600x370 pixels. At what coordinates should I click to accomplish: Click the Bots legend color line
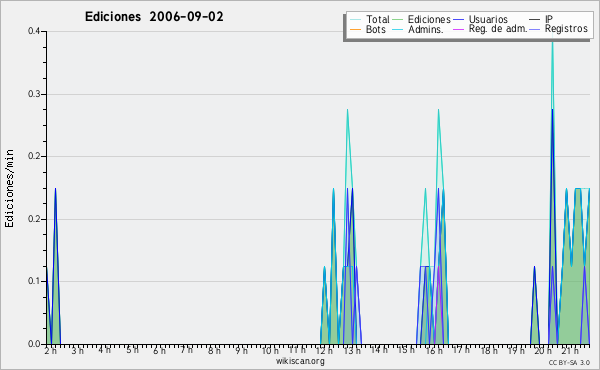tap(355, 29)
